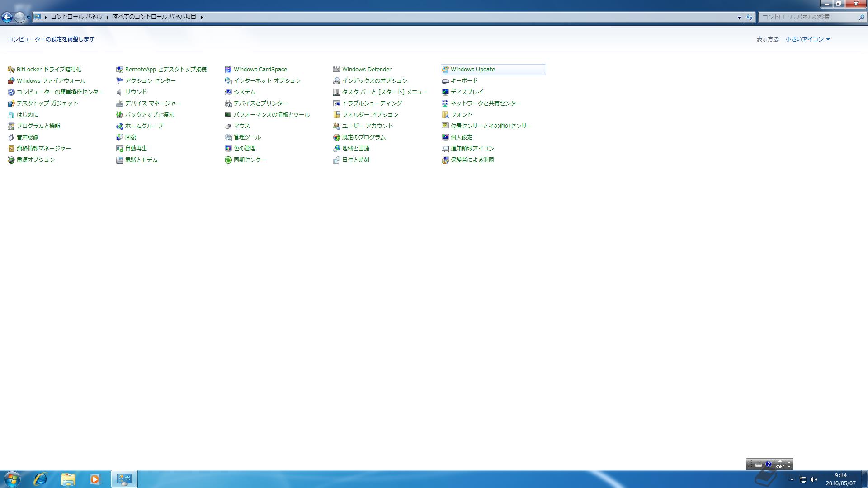Open パフォーマンスの情報とツール link
The height and width of the screenshot is (488, 868).
pyautogui.click(x=272, y=115)
